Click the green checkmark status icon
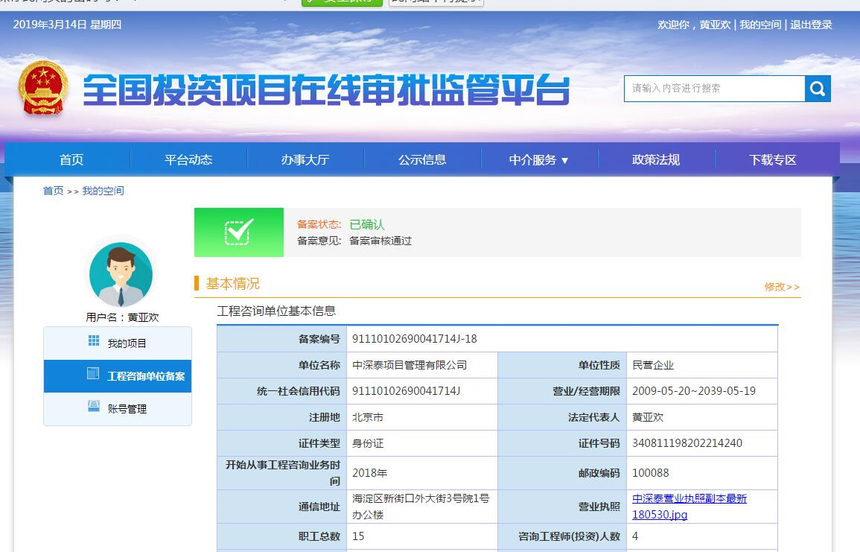 point(239,232)
